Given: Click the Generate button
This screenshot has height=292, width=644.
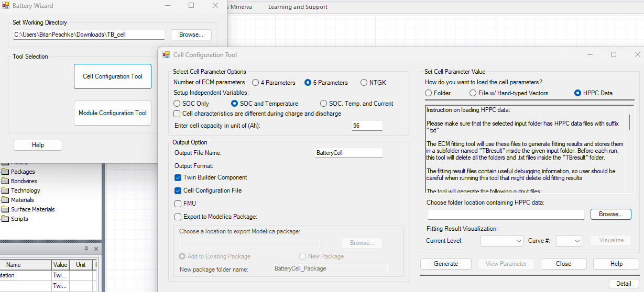Looking at the screenshot, I should click(x=445, y=264).
